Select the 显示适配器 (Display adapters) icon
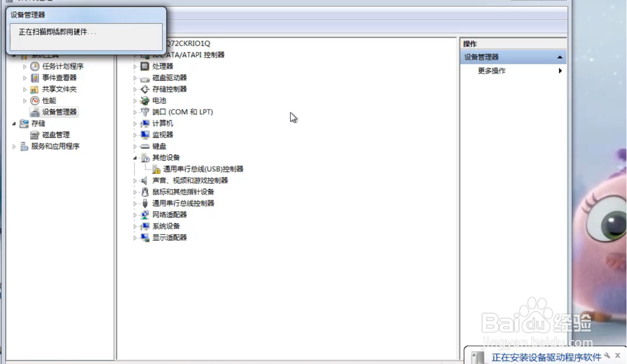The image size is (627, 364). (x=145, y=237)
